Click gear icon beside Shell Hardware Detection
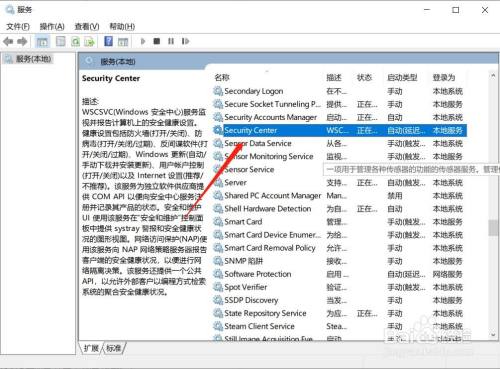This screenshot has width=500, height=369. (x=218, y=209)
